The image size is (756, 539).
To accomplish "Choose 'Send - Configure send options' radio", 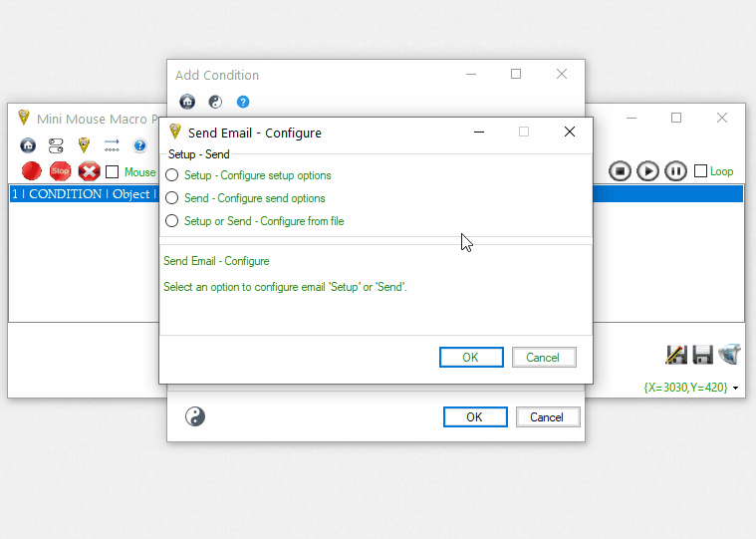I will click(x=172, y=198).
